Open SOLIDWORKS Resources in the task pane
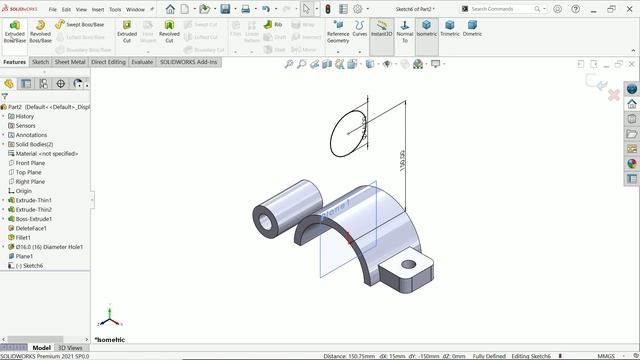The image size is (640, 360). [x=632, y=104]
